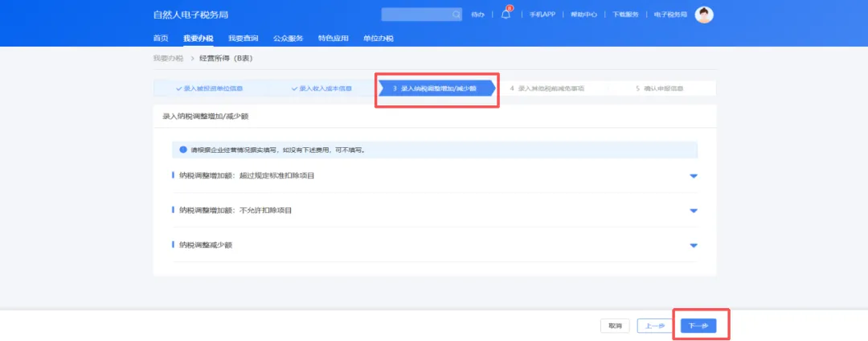Go back to step 录入收入成本信息
Image resolution: width=868 pixels, height=341 pixels.
tap(321, 88)
